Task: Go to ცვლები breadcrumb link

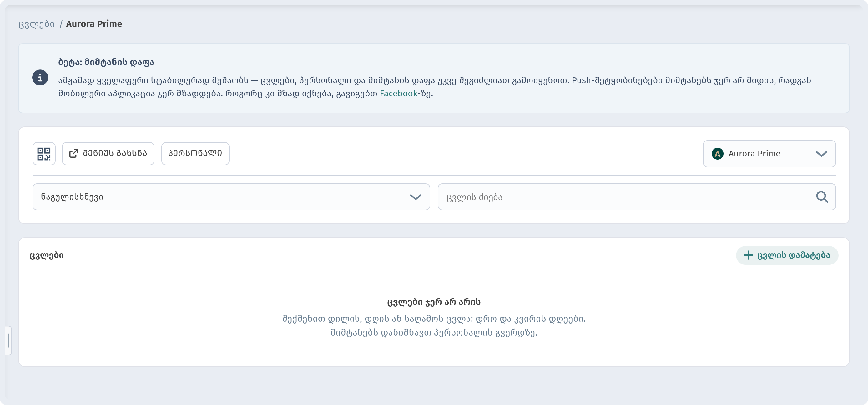Action: point(36,24)
